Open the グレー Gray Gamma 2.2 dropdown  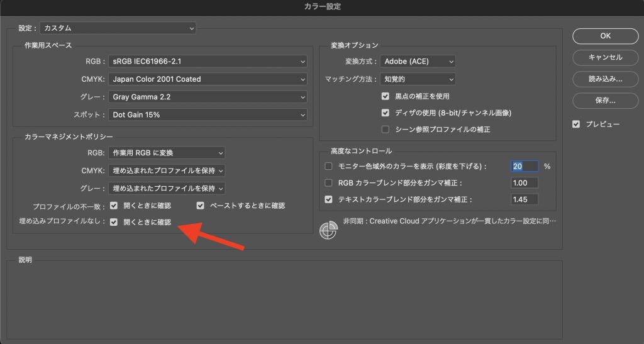(208, 97)
